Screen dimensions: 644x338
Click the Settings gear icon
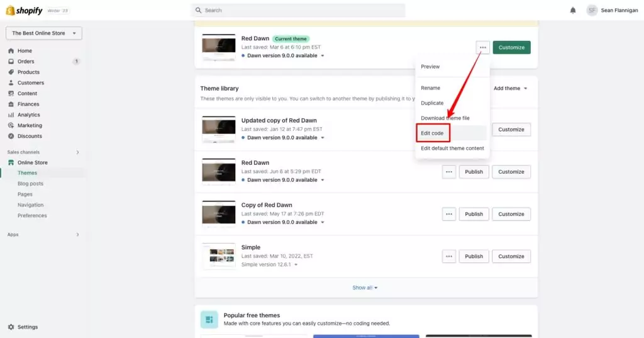11,327
